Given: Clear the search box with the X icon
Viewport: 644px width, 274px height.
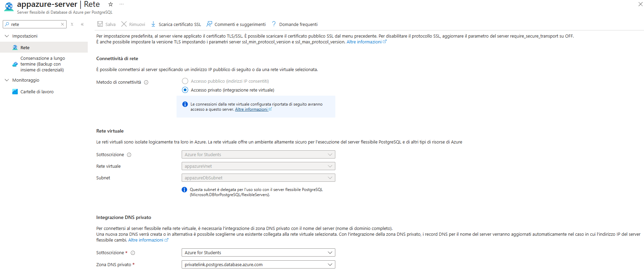Looking at the screenshot, I should (62, 24).
